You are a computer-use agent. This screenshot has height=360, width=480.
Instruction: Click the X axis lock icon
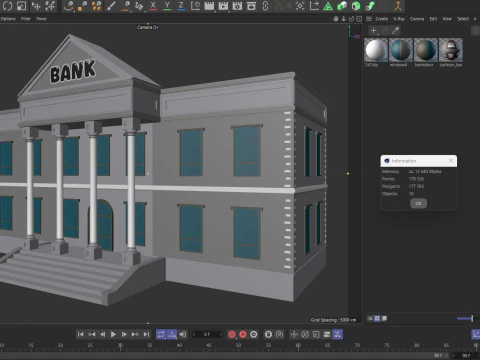(x=153, y=6)
